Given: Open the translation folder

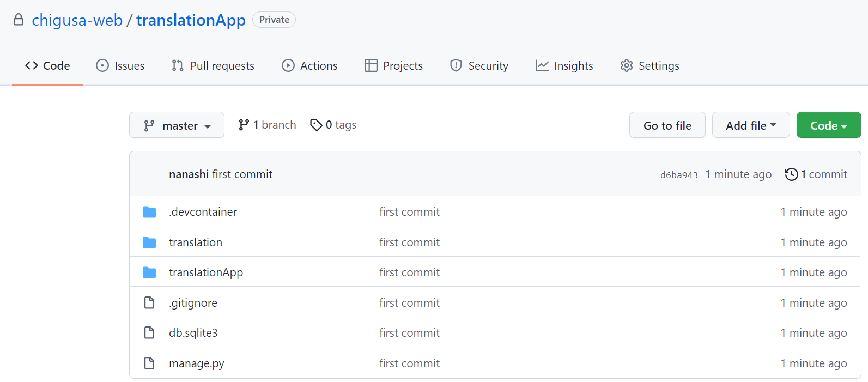Looking at the screenshot, I should point(196,242).
